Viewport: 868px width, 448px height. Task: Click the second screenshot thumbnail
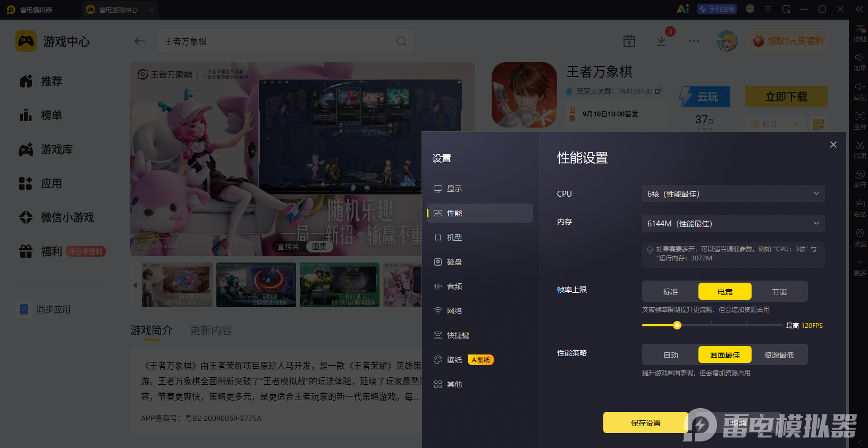pos(255,285)
